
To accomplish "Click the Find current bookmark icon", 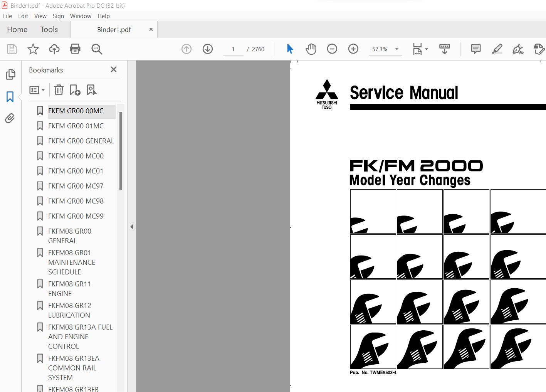I will 91,90.
